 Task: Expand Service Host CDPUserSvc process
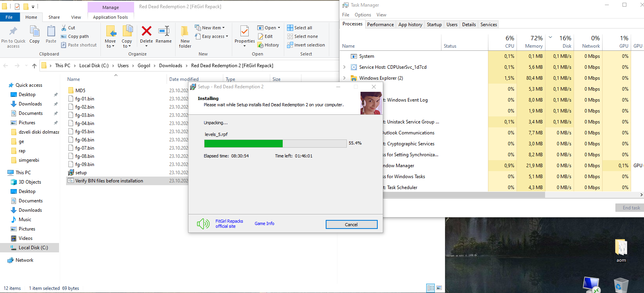[x=344, y=67]
